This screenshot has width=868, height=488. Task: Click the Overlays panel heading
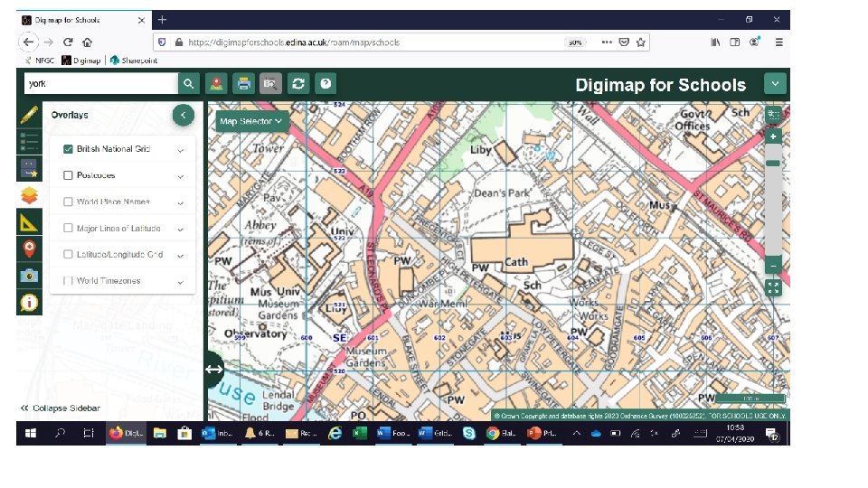(x=70, y=115)
